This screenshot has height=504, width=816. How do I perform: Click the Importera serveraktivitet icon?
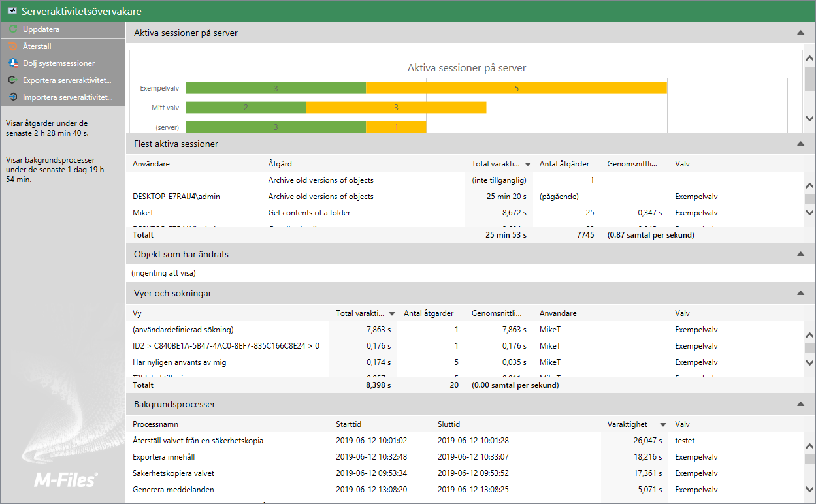point(12,97)
